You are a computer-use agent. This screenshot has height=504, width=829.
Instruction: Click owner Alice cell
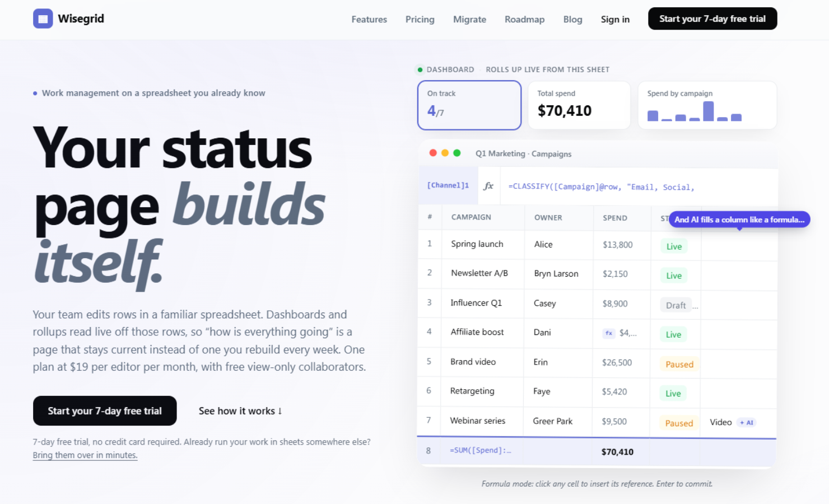pos(558,245)
